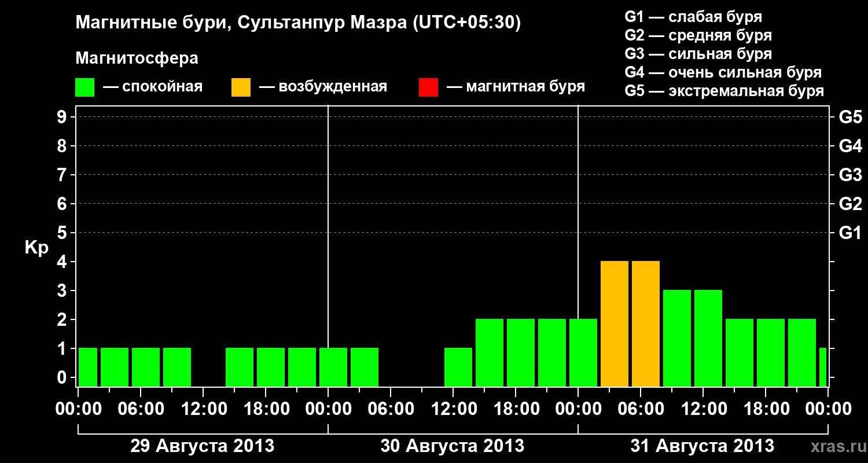Click the 'G1 — слабая буря' legend line
The image size is (868, 463).
coord(693,17)
